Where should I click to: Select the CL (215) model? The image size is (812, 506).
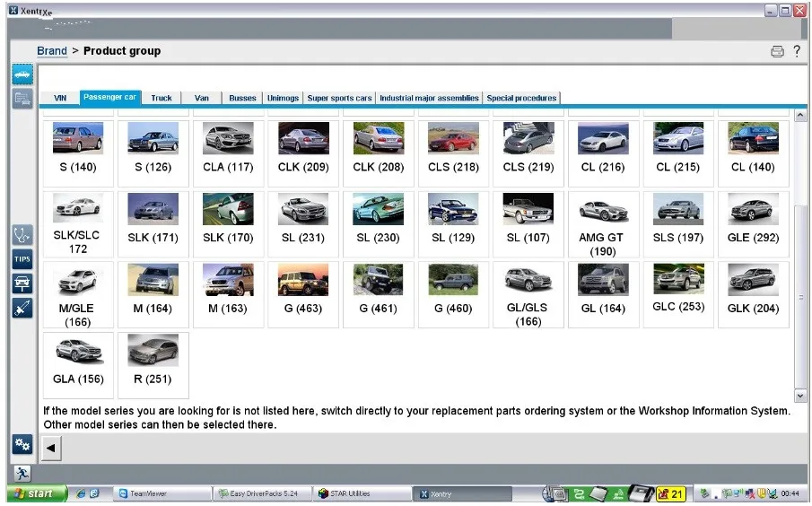click(x=678, y=153)
